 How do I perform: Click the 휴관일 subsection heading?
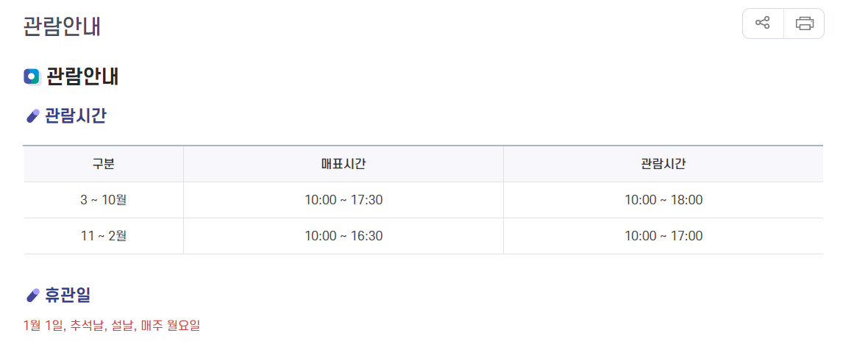[68, 296]
